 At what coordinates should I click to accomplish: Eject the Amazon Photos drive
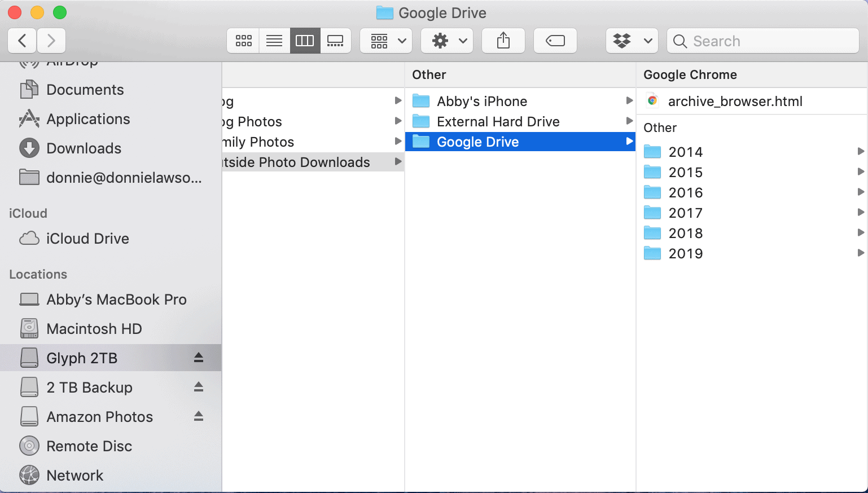click(199, 416)
